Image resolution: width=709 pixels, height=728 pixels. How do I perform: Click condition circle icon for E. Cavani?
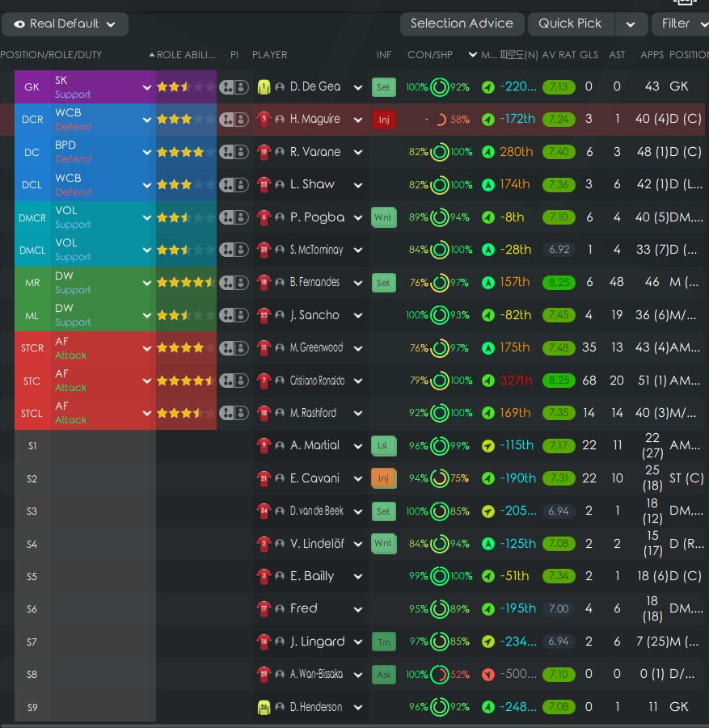pos(440,478)
